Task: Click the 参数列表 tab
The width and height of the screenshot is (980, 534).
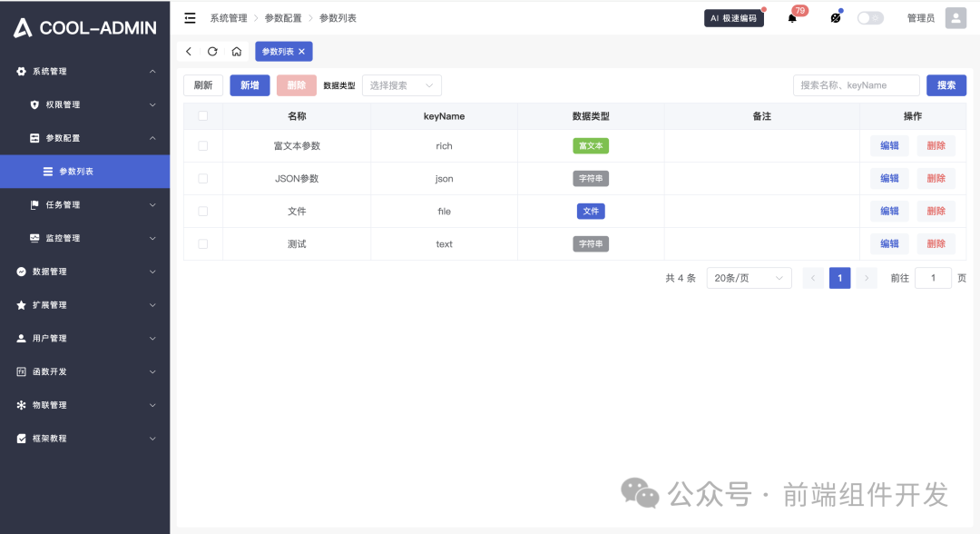Action: tap(279, 51)
